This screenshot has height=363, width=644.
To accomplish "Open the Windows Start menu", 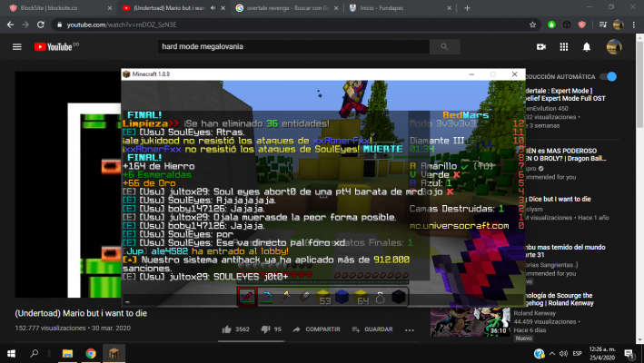I will click(11, 353).
